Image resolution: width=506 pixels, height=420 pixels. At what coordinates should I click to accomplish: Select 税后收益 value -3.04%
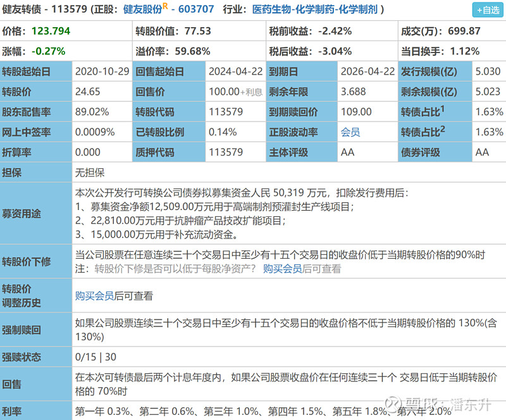point(335,51)
